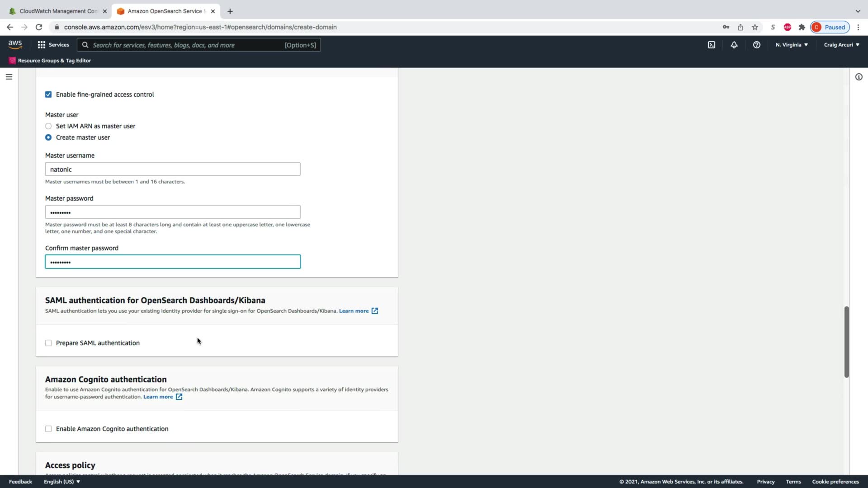Click the help question mark icon
Image resolution: width=868 pixels, height=488 pixels.
756,45
